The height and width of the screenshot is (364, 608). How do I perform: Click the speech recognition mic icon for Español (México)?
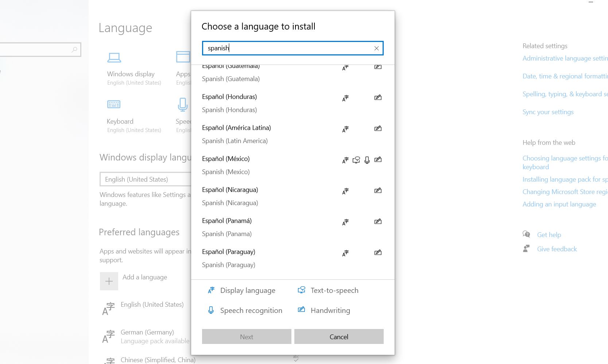(x=367, y=160)
